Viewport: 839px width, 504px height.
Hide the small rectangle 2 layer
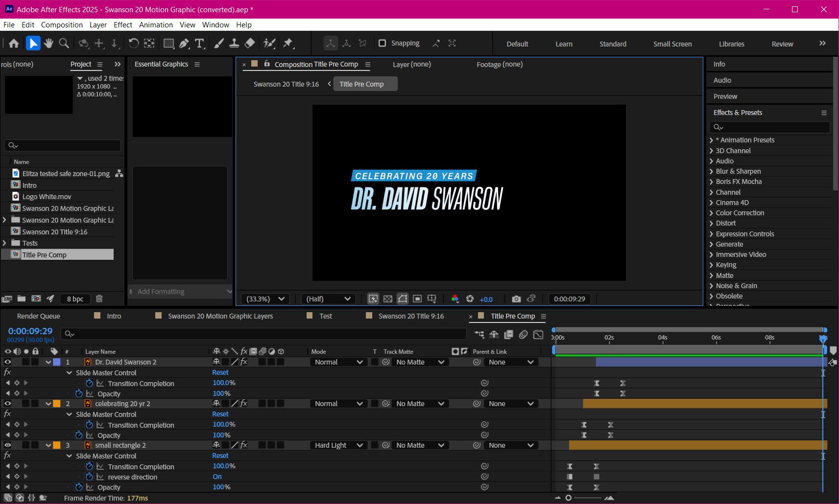[7, 445]
